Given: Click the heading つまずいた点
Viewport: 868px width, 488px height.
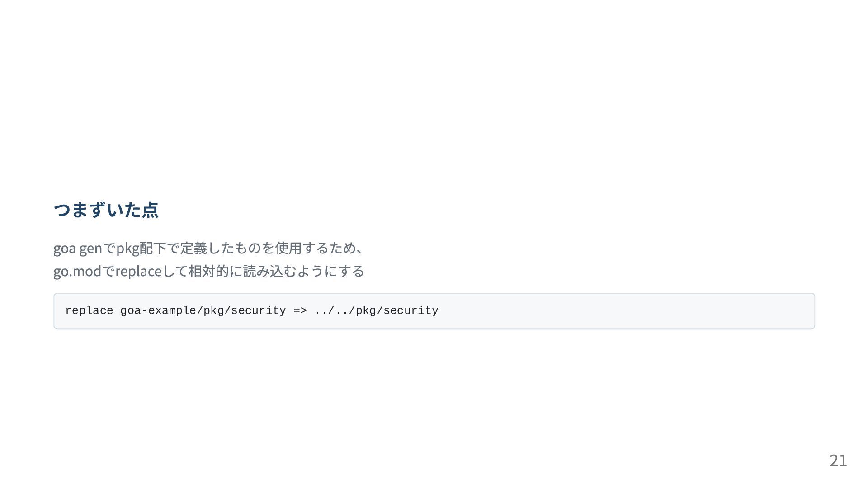Looking at the screenshot, I should tap(106, 210).
